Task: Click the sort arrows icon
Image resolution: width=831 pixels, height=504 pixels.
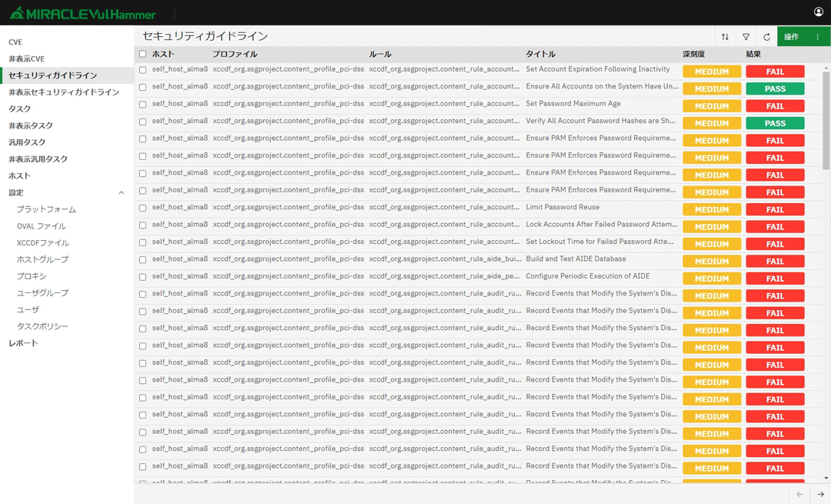Action: [x=725, y=37]
